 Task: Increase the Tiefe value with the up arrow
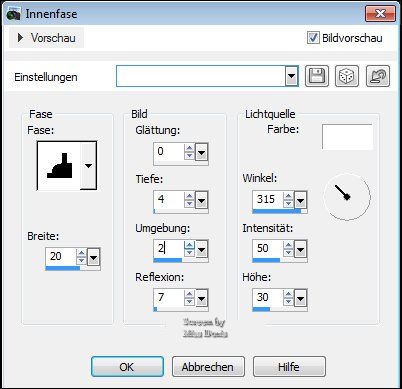189,196
